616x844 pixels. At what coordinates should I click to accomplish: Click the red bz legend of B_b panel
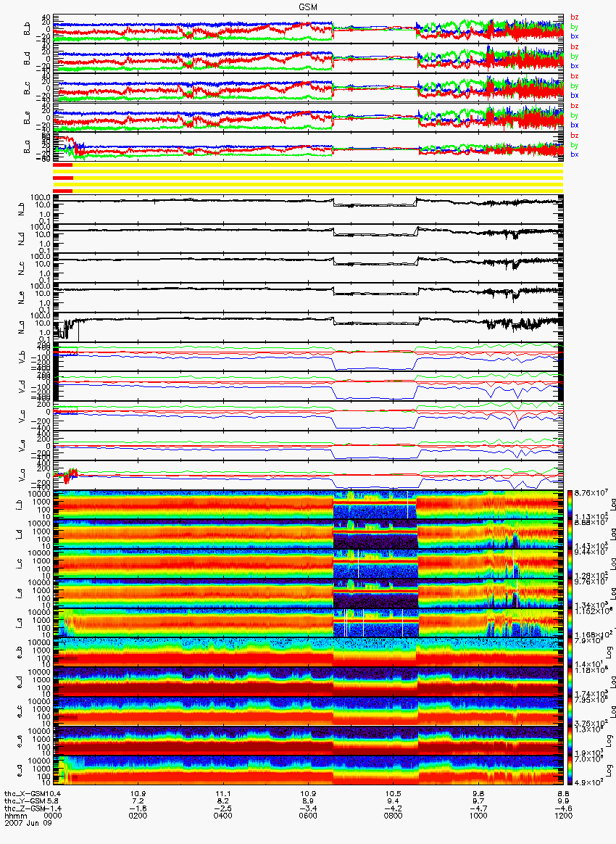(575, 17)
